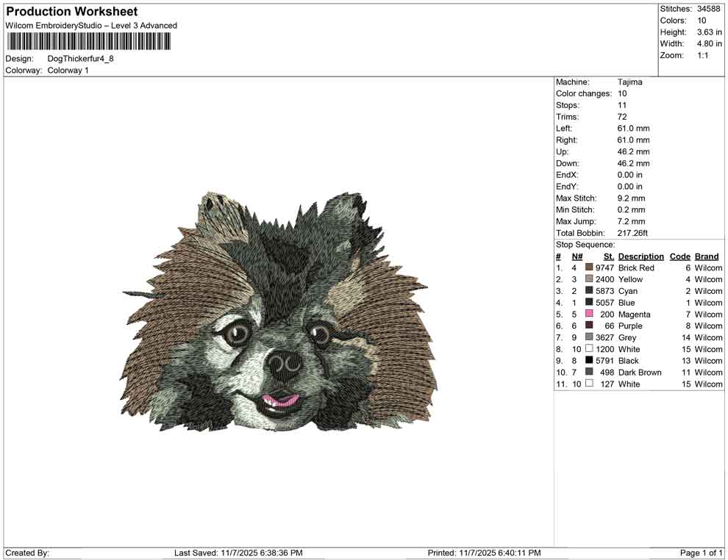
Task: Click the Blue color chip beside 5057
Action: (x=588, y=303)
